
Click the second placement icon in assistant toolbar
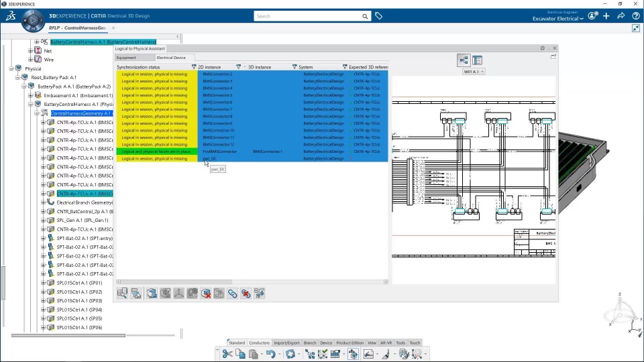[x=136, y=293]
